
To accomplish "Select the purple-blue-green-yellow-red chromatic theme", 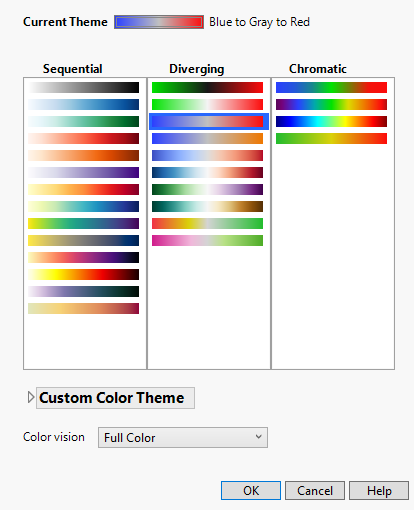I will pyautogui.click(x=331, y=104).
